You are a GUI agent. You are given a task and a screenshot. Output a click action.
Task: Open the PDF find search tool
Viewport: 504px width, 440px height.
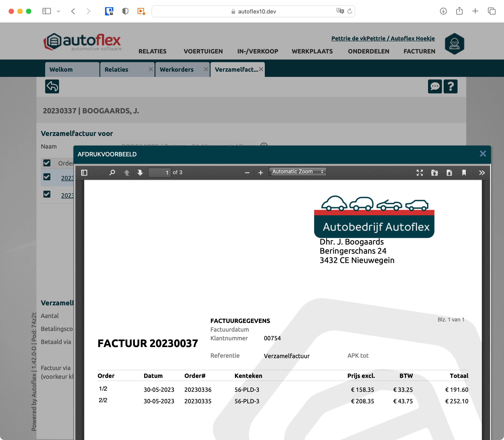112,173
